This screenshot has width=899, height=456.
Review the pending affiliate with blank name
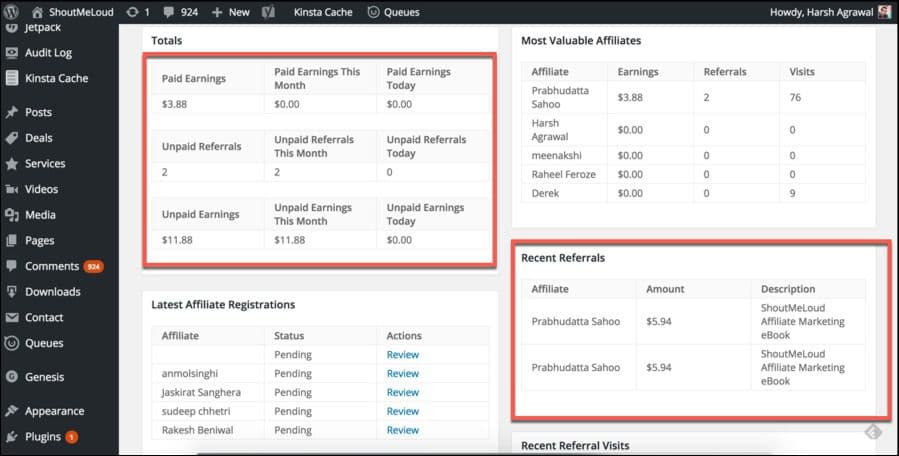[402, 354]
